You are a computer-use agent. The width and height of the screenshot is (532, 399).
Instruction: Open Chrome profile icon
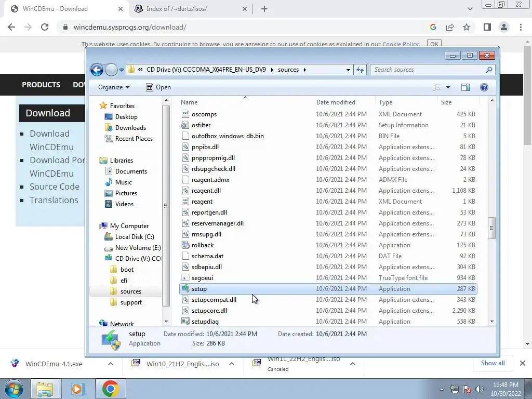pyautogui.click(x=504, y=27)
